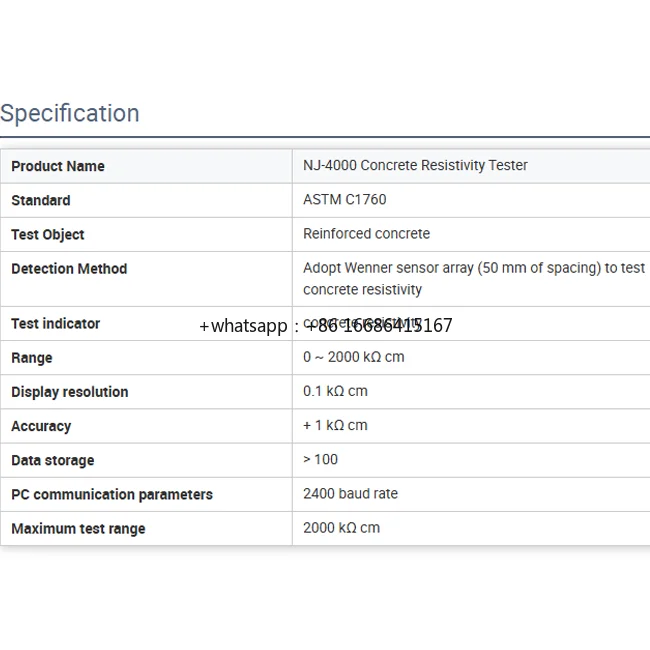The image size is (650, 650).
Task: Select the Data storage label
Action: click(53, 460)
